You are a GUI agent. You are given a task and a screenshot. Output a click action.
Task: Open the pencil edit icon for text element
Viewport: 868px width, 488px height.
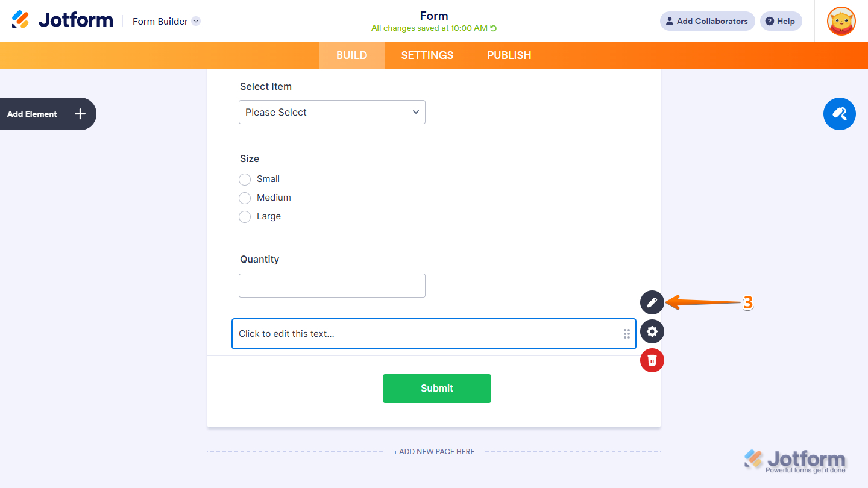click(652, 302)
